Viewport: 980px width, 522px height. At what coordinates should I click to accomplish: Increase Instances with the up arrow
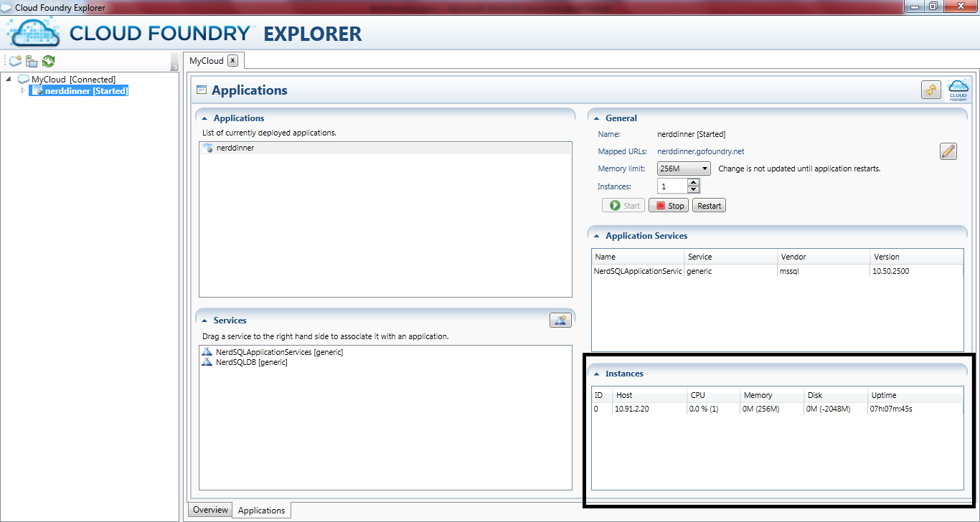[x=693, y=183]
